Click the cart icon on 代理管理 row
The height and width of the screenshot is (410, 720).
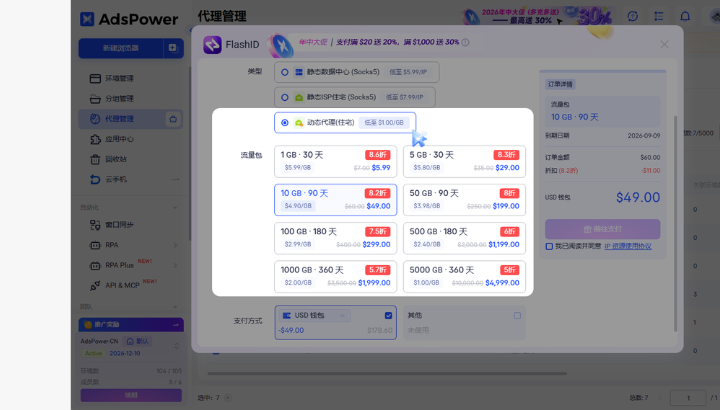(x=173, y=119)
